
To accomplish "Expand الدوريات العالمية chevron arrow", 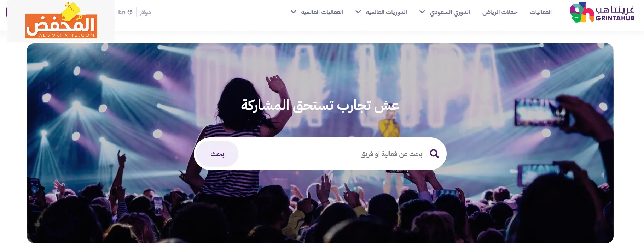I will [x=358, y=12].
